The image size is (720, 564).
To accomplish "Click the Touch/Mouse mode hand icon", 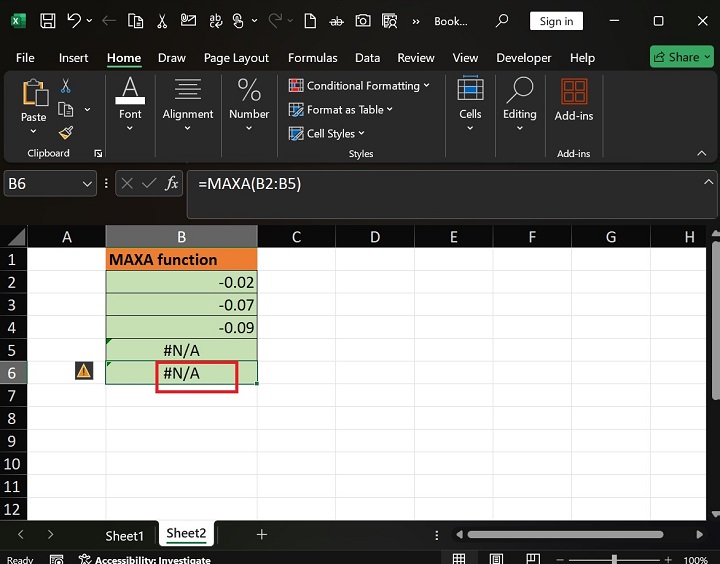I will [238, 21].
